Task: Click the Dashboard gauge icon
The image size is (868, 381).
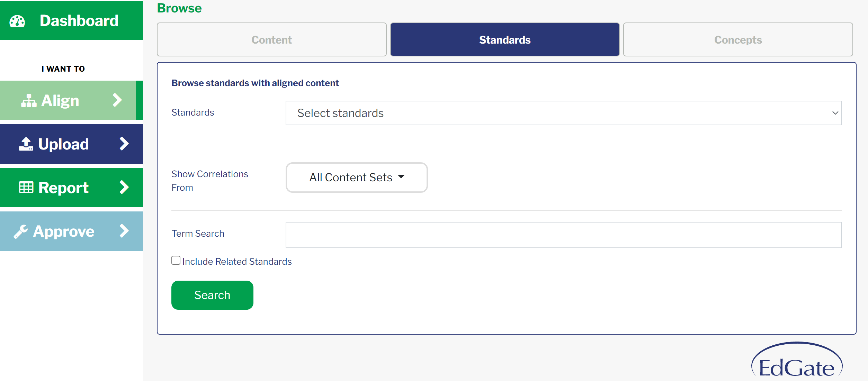Action: tap(17, 21)
